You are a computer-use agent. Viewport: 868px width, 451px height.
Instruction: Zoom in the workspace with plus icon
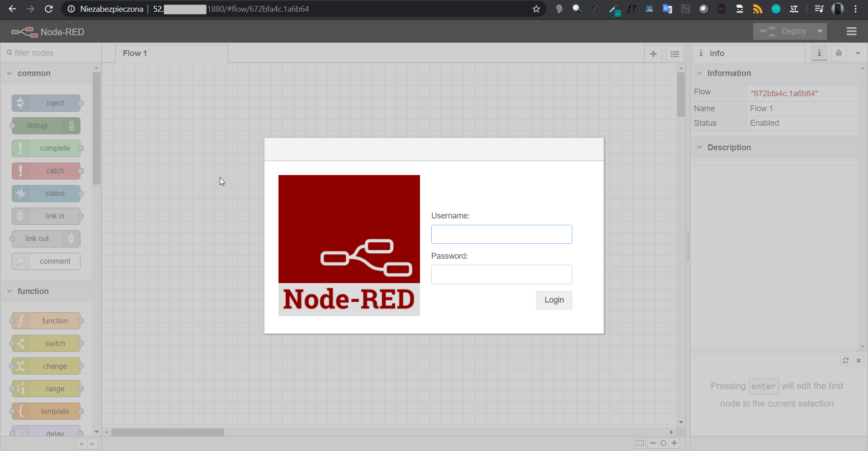pyautogui.click(x=674, y=443)
